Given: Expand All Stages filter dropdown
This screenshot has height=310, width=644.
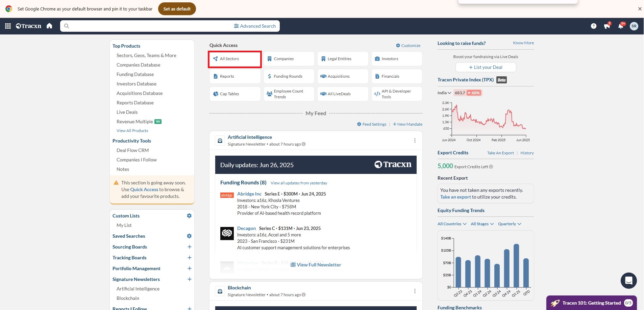Looking at the screenshot, I should 482,224.
